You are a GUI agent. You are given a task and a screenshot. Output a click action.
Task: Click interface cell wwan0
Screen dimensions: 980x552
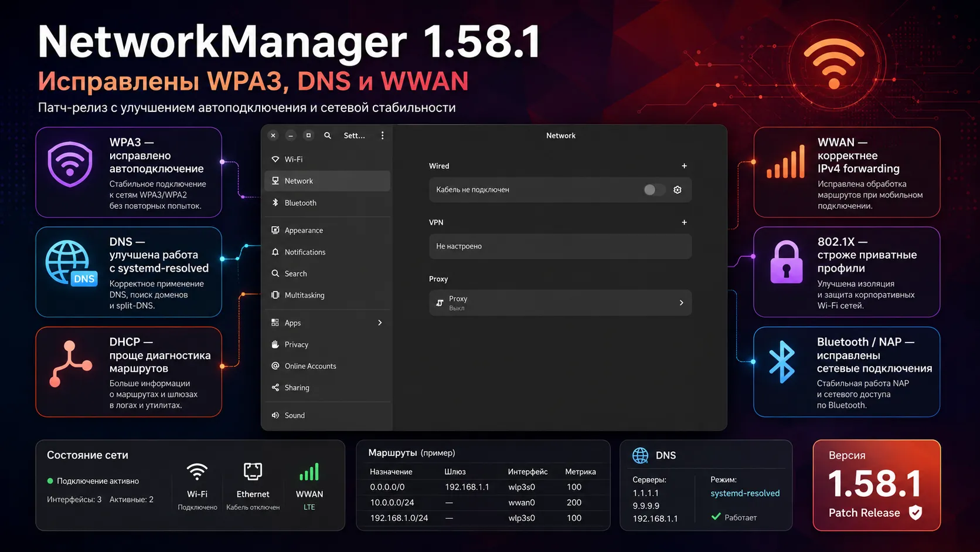coord(522,503)
